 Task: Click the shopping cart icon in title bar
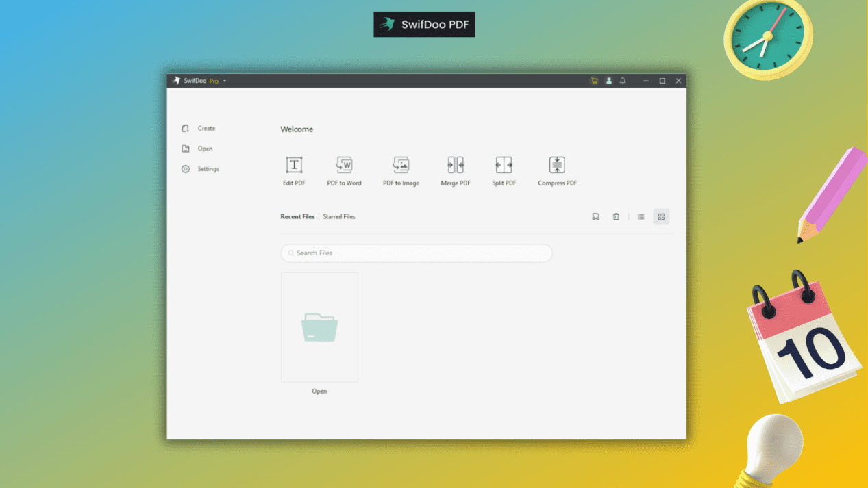click(594, 81)
